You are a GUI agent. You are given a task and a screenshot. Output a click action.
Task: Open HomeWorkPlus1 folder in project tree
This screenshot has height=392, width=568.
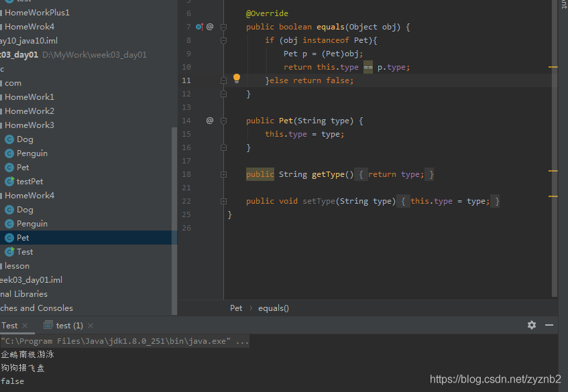(x=37, y=13)
